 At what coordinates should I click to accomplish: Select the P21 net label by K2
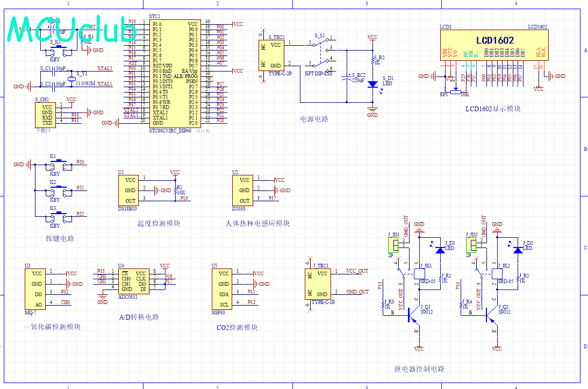pos(80,188)
